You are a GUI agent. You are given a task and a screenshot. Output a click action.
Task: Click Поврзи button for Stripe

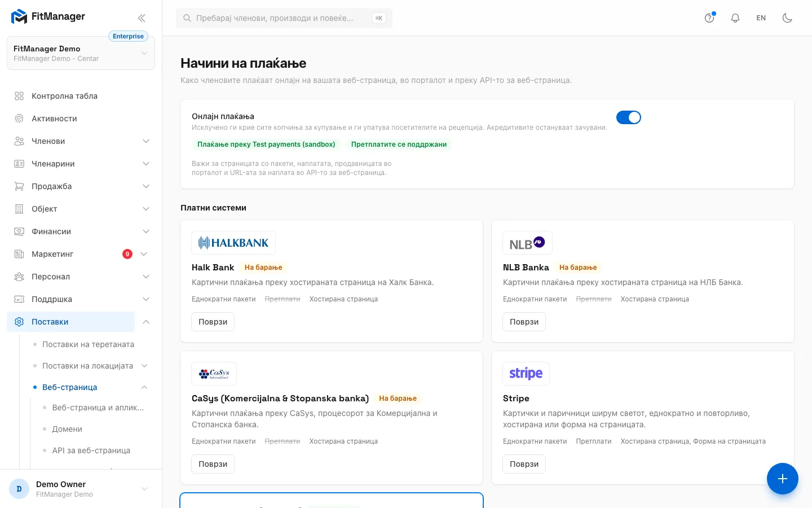(x=524, y=464)
